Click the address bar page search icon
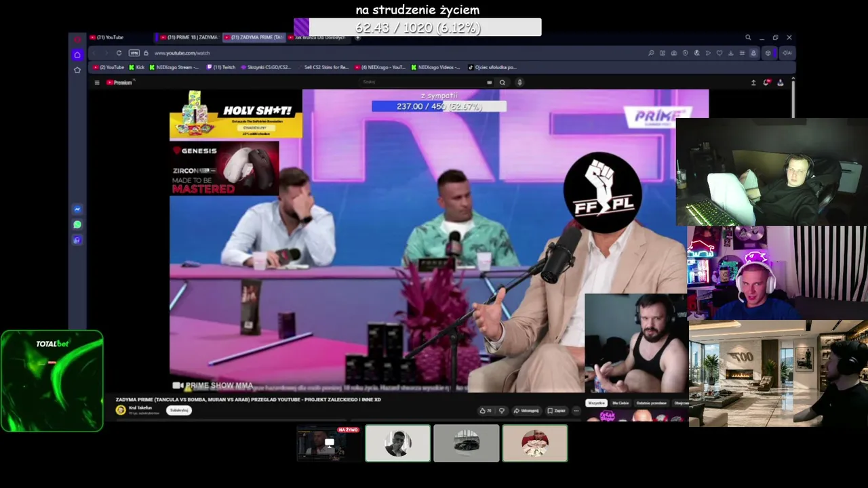This screenshot has height=488, width=868. tap(651, 53)
